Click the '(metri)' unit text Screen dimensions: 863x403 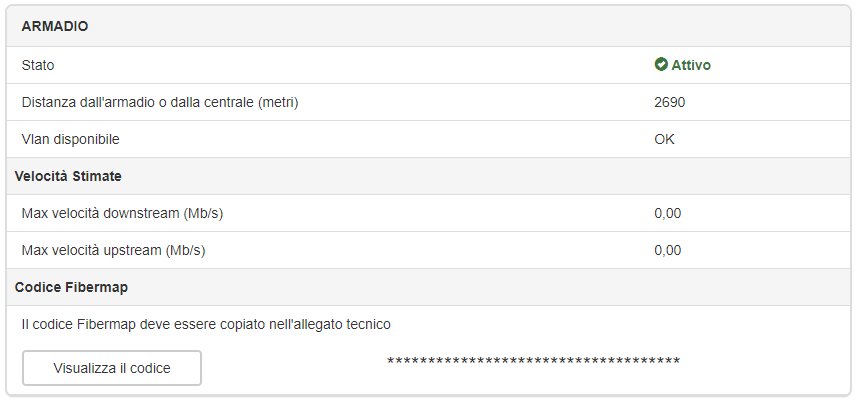[278, 102]
